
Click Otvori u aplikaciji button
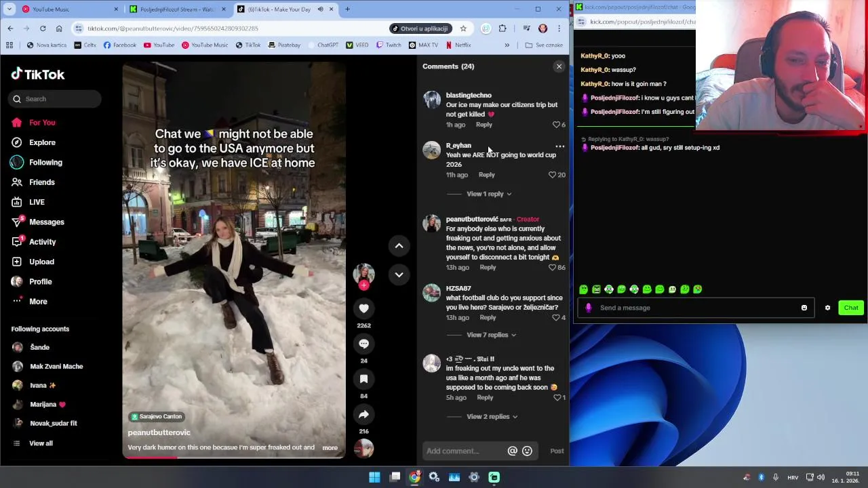420,28
